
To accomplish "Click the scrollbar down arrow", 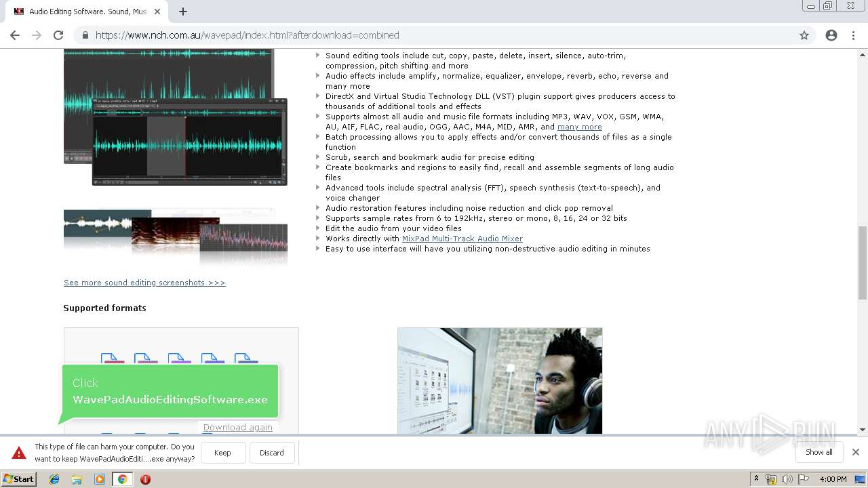I will 863,430.
